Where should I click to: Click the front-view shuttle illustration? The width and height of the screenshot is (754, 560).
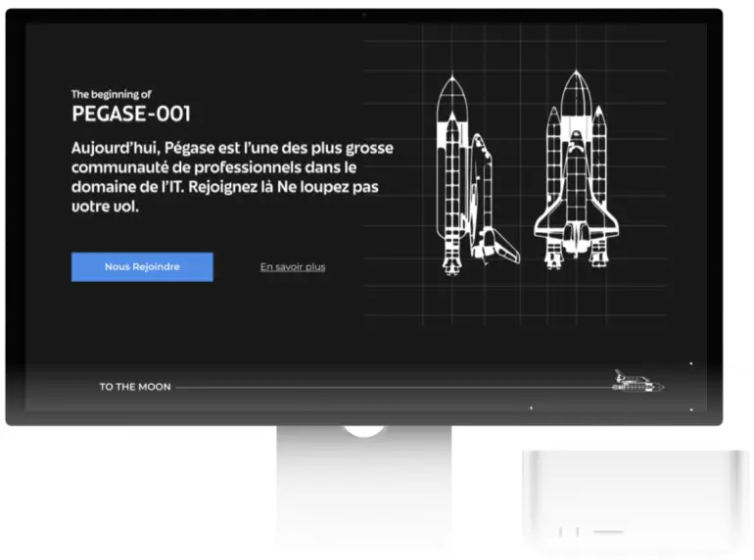577,169
